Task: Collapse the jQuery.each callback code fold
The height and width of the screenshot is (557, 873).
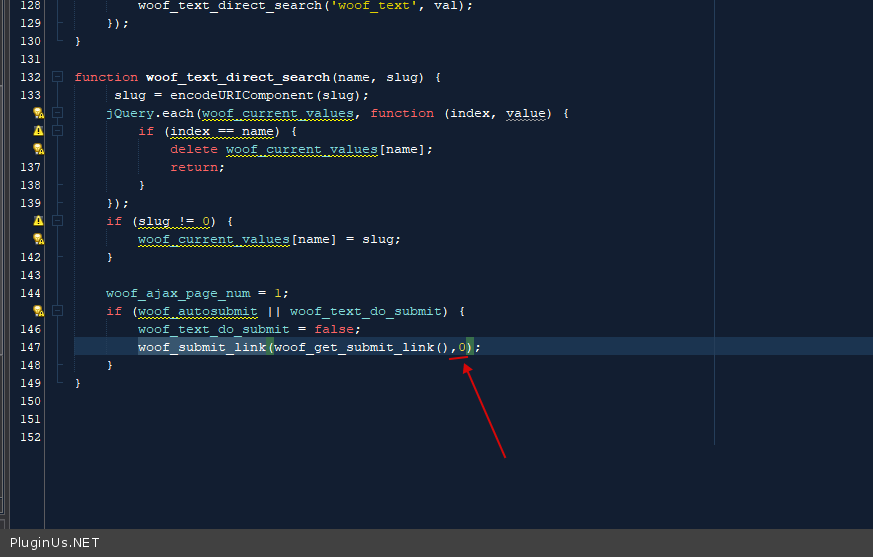Action: click(57, 113)
